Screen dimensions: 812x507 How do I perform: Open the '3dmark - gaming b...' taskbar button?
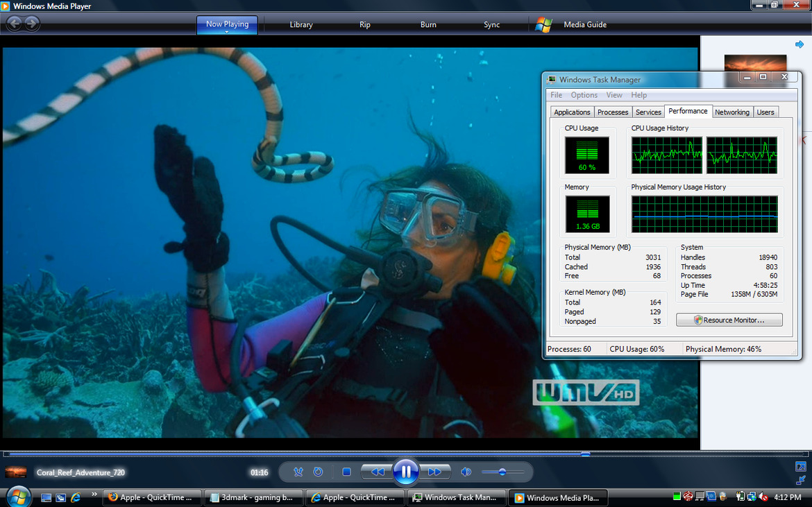pos(253,498)
